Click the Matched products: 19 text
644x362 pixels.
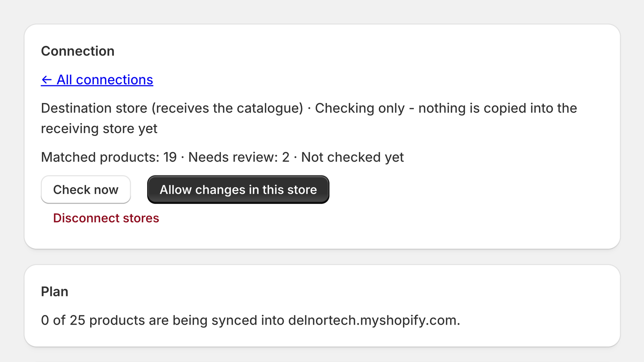[x=109, y=157]
